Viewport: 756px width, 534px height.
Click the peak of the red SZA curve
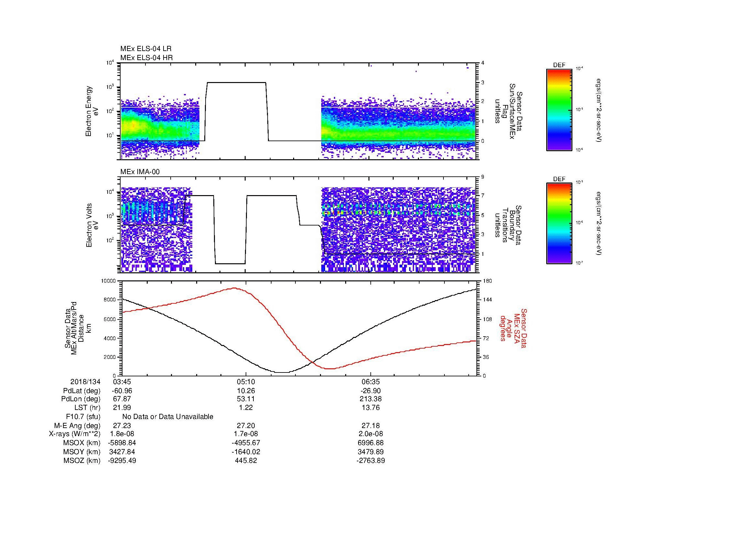click(234, 288)
